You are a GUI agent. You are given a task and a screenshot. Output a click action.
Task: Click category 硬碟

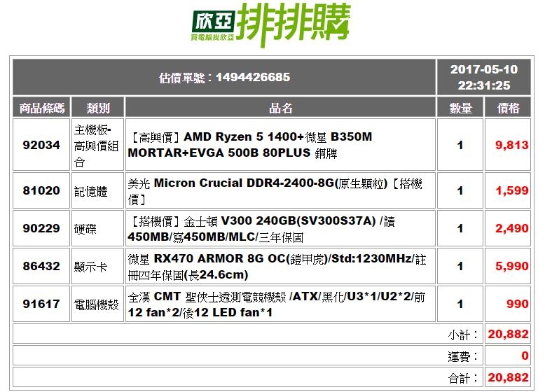(x=85, y=229)
